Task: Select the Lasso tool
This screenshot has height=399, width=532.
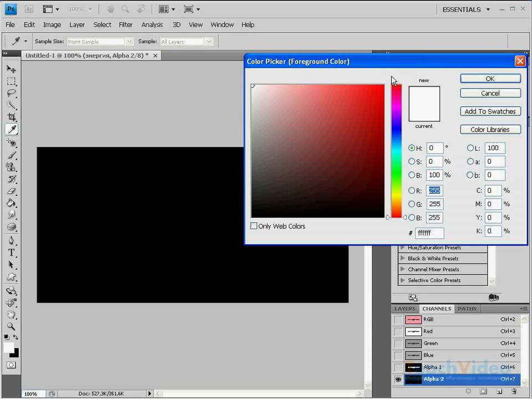Action: pos(11,93)
